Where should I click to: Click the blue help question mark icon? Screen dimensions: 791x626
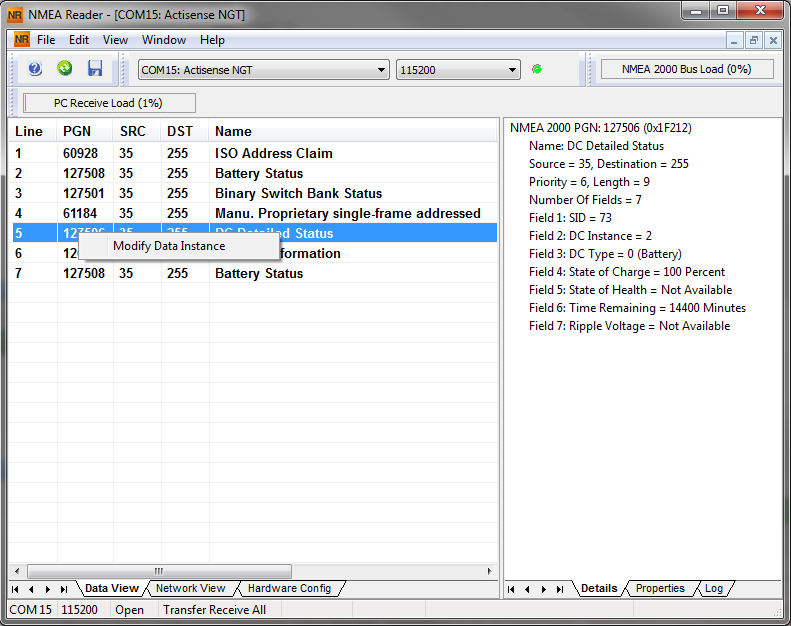(35, 69)
